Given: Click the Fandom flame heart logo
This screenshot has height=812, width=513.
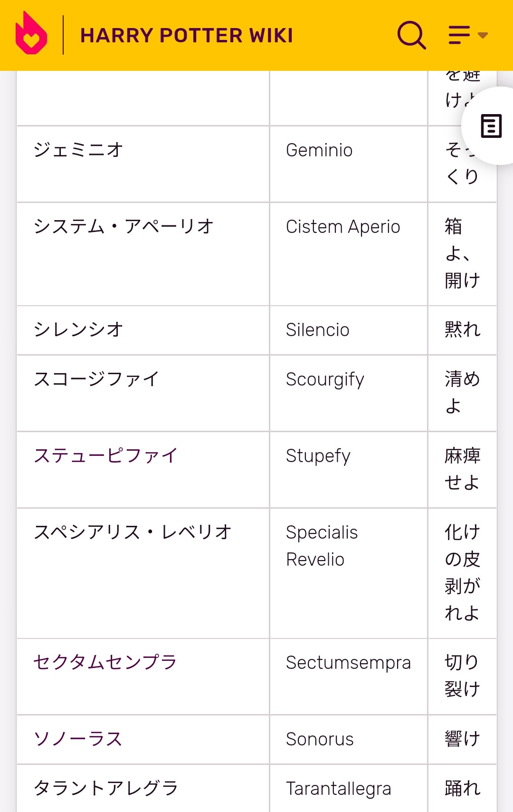Looking at the screenshot, I should coord(31,34).
